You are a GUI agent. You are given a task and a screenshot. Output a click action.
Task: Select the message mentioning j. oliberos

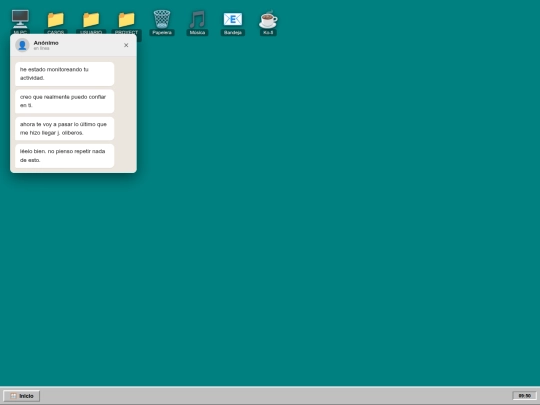click(x=65, y=128)
